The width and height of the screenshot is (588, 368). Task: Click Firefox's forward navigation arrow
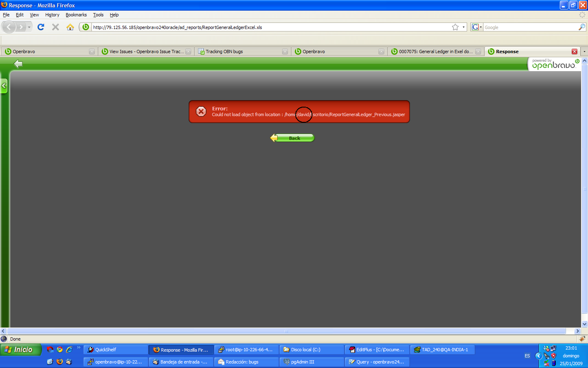21,27
